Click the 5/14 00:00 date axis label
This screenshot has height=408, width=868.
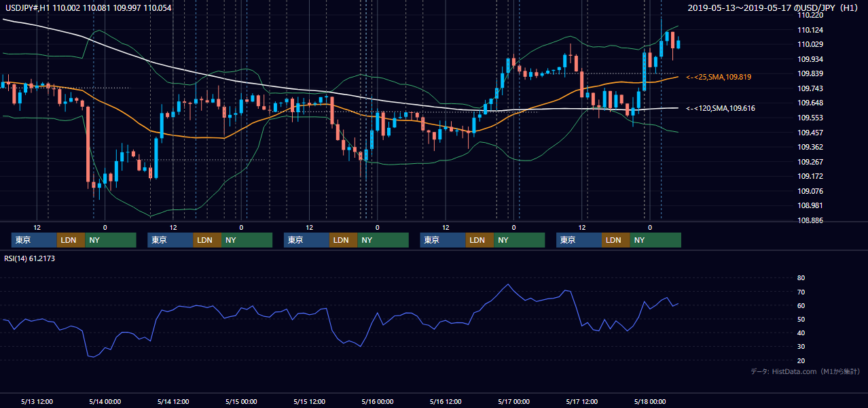coord(105,401)
